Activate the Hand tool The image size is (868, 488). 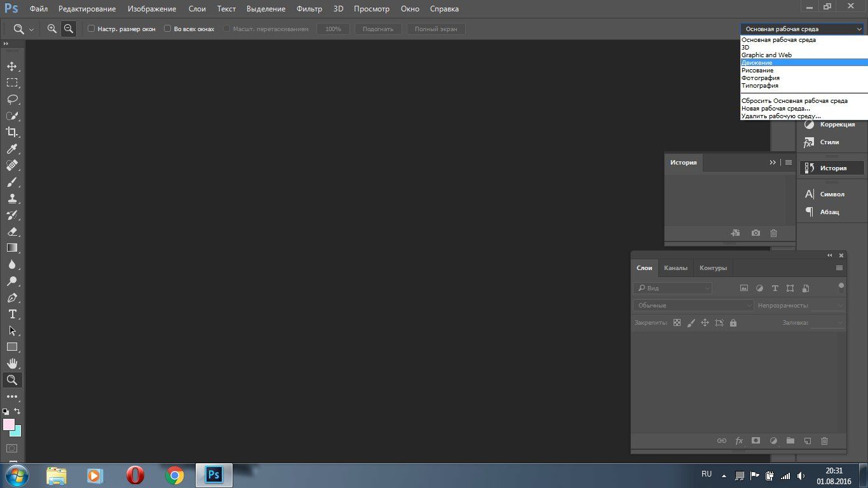click(x=12, y=363)
